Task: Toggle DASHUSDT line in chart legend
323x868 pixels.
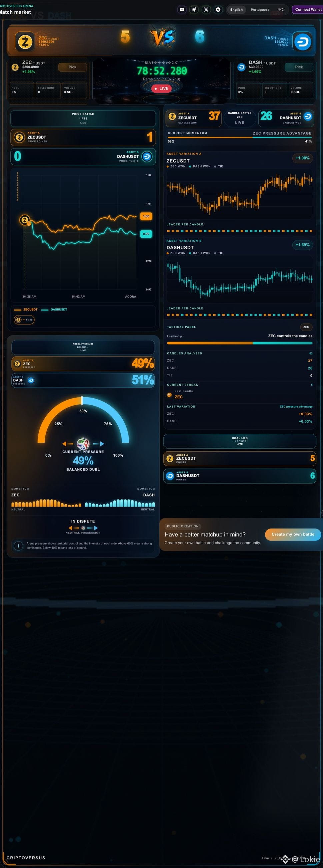Action: click(54, 309)
